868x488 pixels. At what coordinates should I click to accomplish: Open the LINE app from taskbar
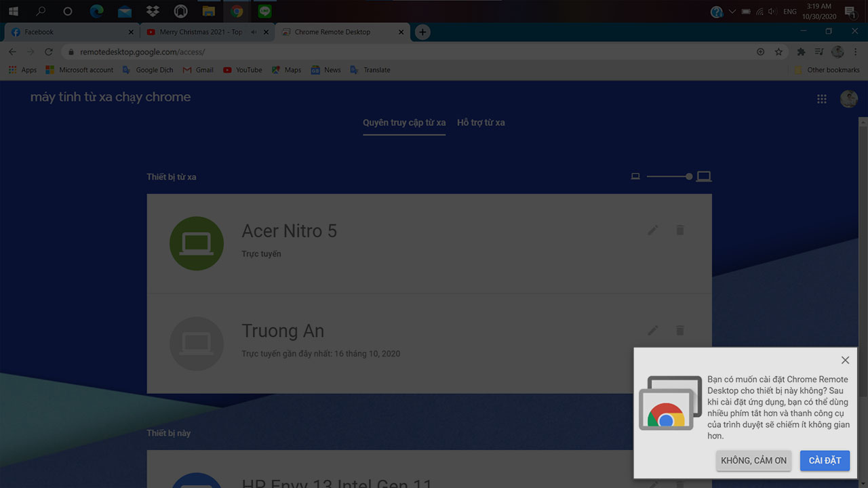(264, 12)
